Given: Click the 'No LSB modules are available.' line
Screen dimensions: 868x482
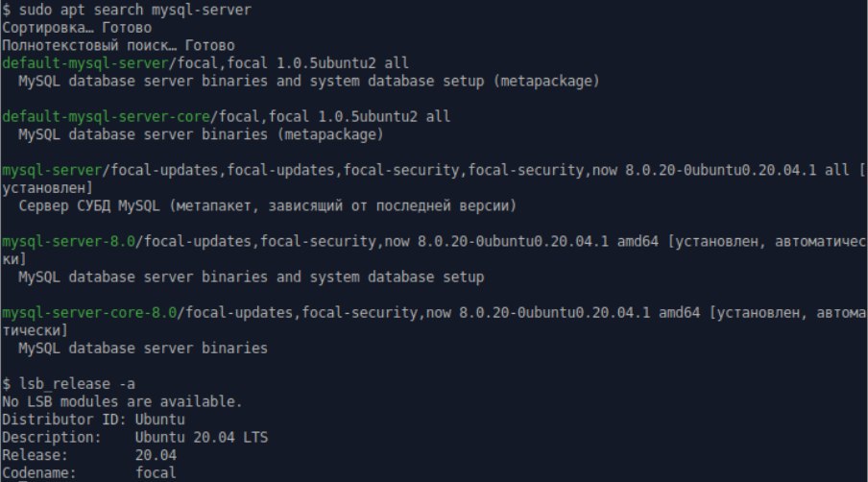Looking at the screenshot, I should point(122,401).
